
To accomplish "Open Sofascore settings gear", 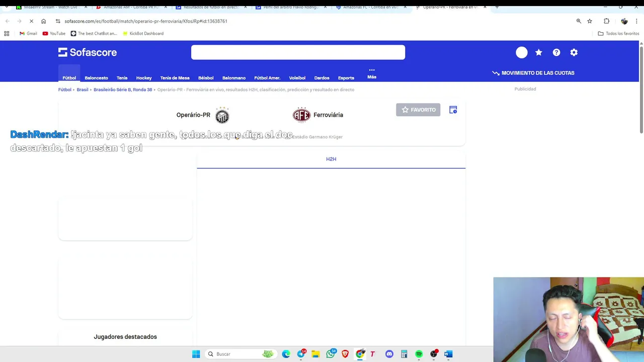I will tap(574, 52).
